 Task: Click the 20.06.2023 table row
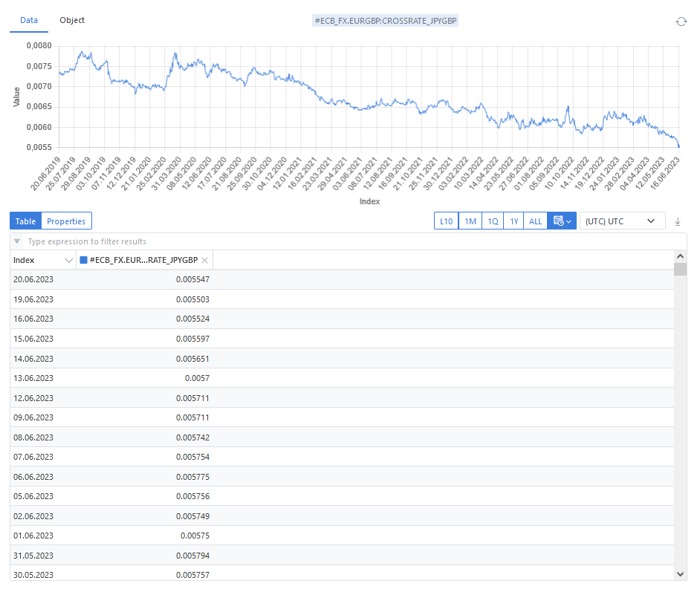pyautogui.click(x=111, y=279)
